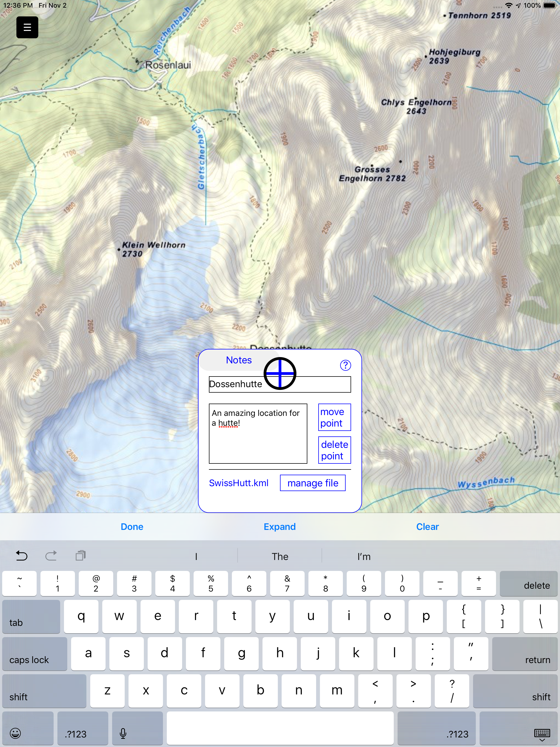Tap the clipboard paste icon
The height and width of the screenshot is (747, 560).
(80, 556)
